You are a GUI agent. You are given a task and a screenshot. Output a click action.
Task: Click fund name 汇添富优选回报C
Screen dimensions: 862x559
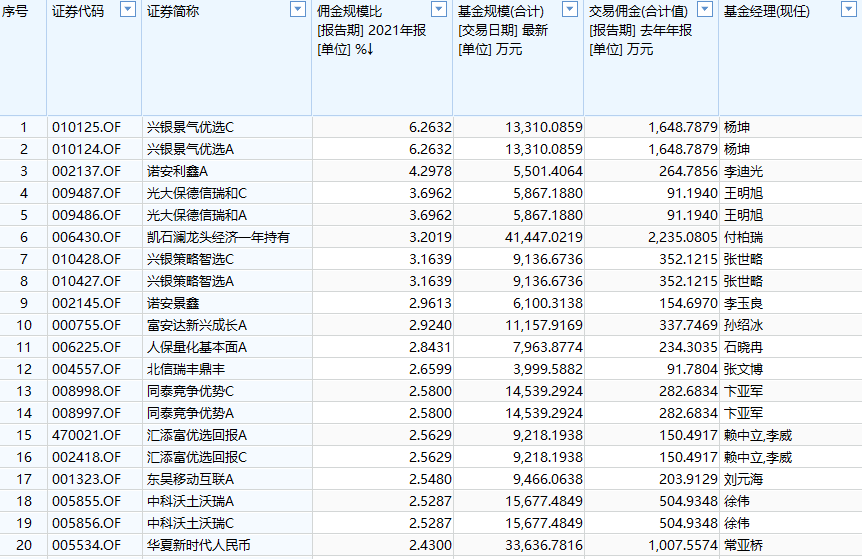197,457
